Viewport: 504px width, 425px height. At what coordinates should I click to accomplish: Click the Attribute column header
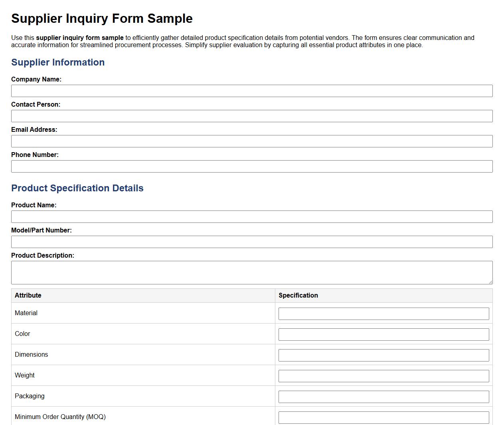28,295
